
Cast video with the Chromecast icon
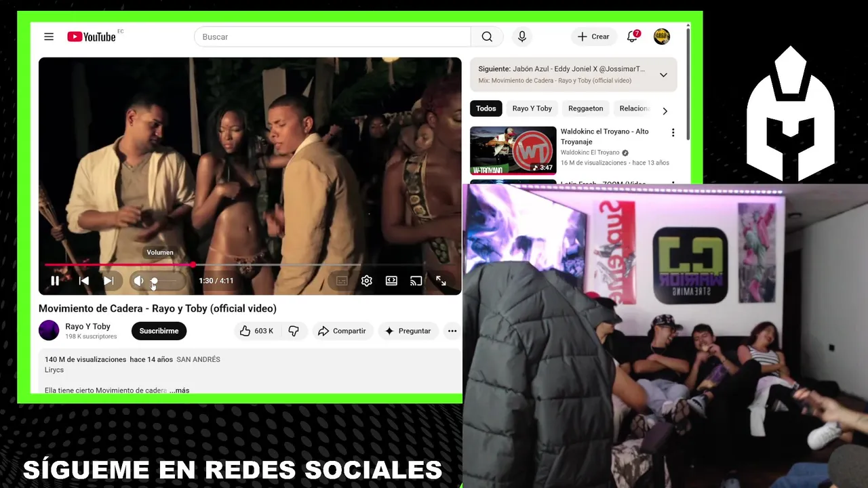click(416, 281)
